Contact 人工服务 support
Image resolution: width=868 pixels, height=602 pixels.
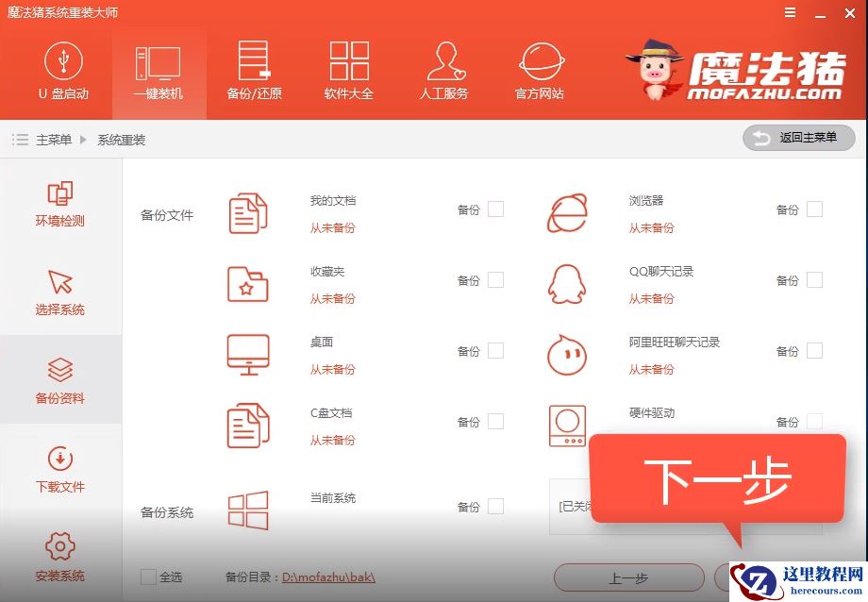444,71
